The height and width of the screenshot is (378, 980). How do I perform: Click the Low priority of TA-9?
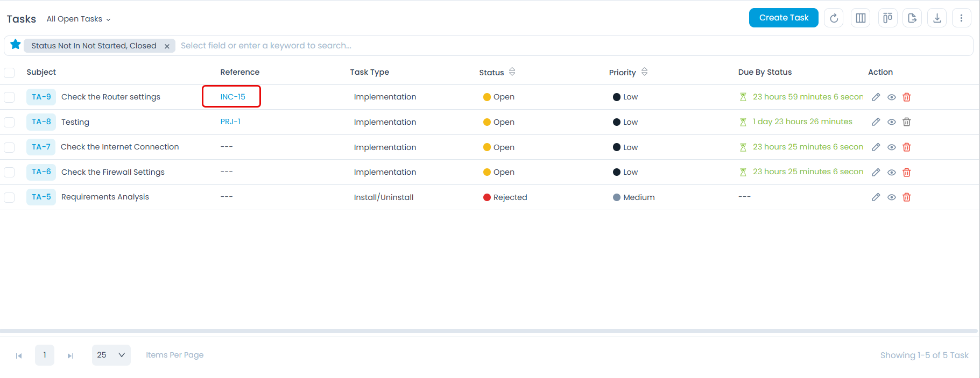(625, 97)
